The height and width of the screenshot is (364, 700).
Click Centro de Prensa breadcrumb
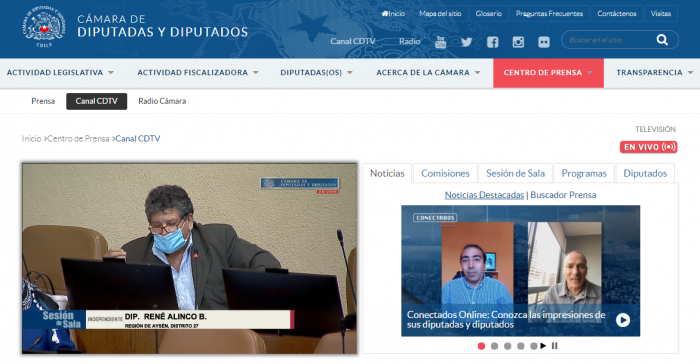click(78, 138)
